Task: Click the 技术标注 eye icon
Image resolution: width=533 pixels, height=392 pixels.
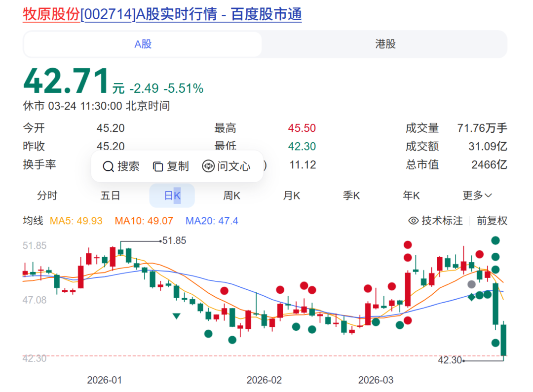Action: (x=413, y=221)
